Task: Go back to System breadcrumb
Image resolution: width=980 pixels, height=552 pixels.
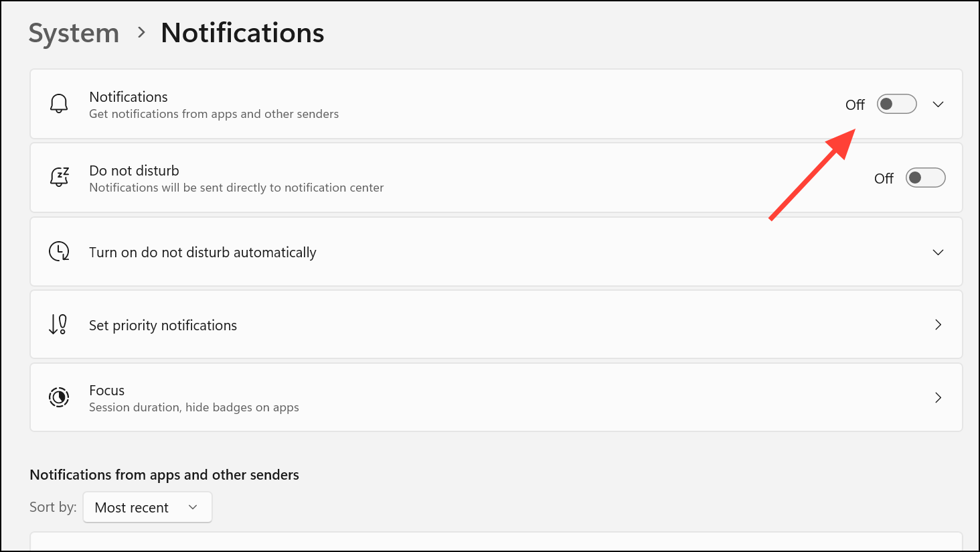Action: pyautogui.click(x=74, y=33)
